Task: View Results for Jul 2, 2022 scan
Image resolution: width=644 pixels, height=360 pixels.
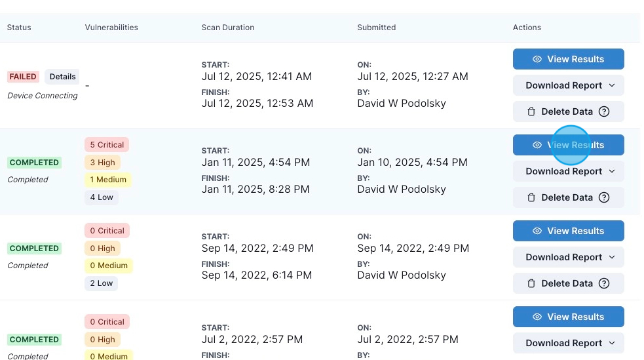Action: click(x=569, y=317)
